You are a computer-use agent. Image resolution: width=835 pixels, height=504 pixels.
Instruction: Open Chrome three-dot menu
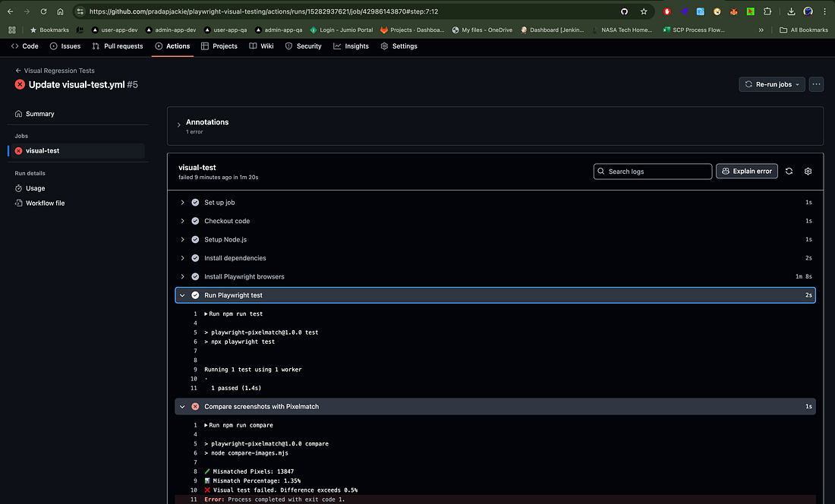[x=824, y=11]
